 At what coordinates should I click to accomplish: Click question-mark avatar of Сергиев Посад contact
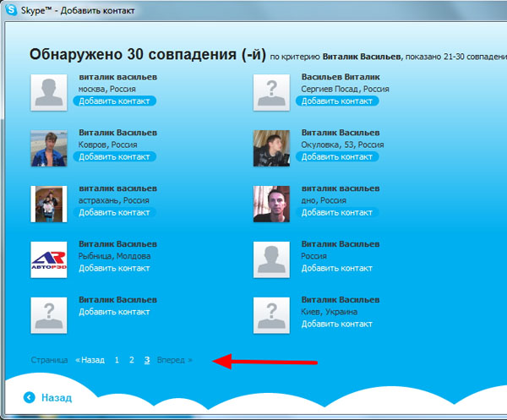(272, 92)
